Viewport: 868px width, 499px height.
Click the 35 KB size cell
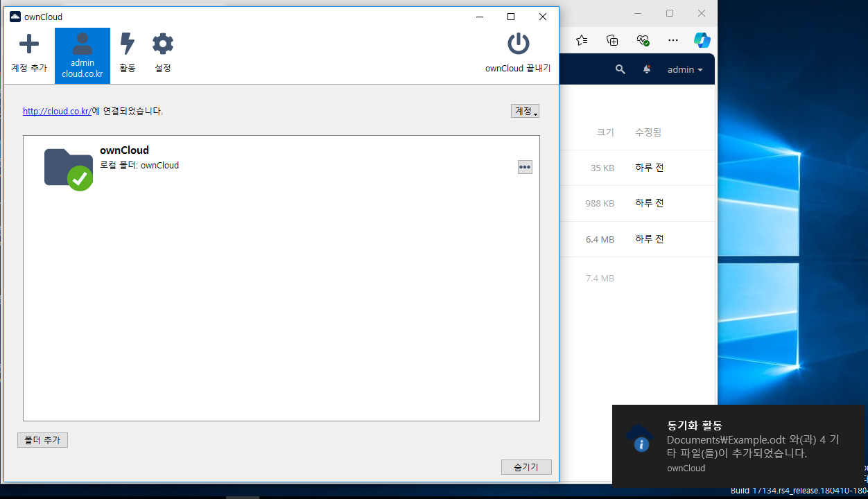[x=602, y=168]
